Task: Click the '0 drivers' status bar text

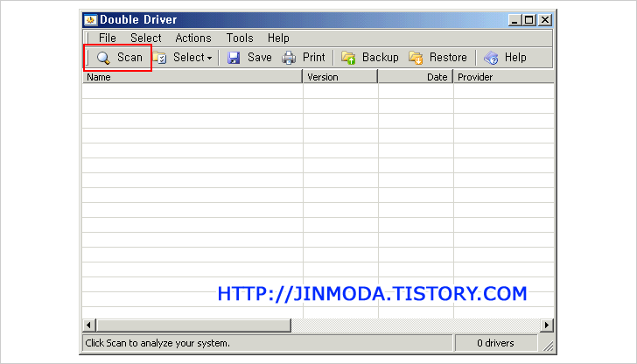Action: coord(495,343)
